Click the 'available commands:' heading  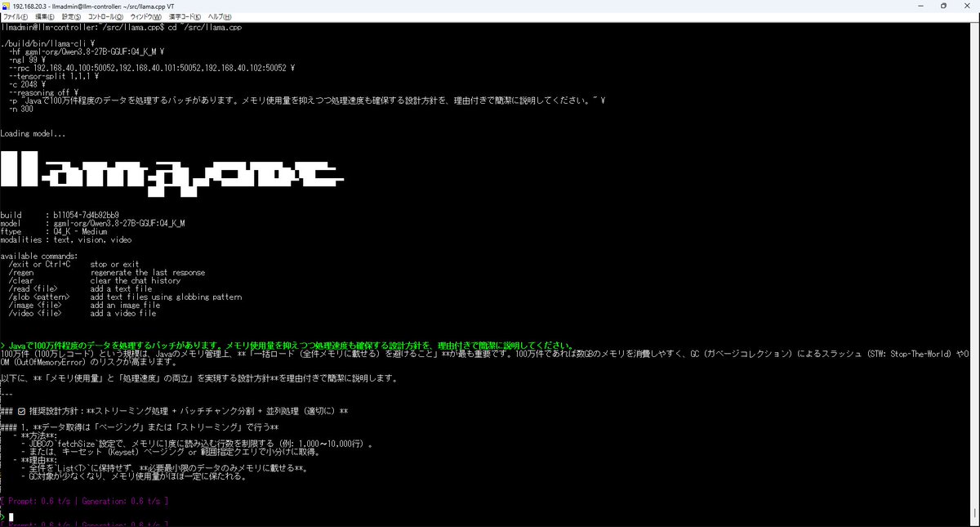[x=39, y=256]
